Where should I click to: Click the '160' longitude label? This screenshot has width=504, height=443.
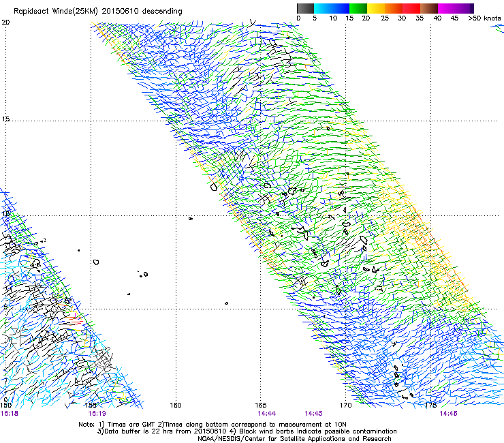[176, 405]
